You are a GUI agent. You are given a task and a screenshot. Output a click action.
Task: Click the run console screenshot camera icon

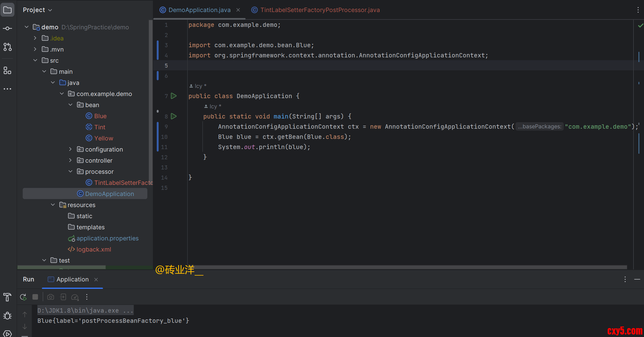coord(51,297)
